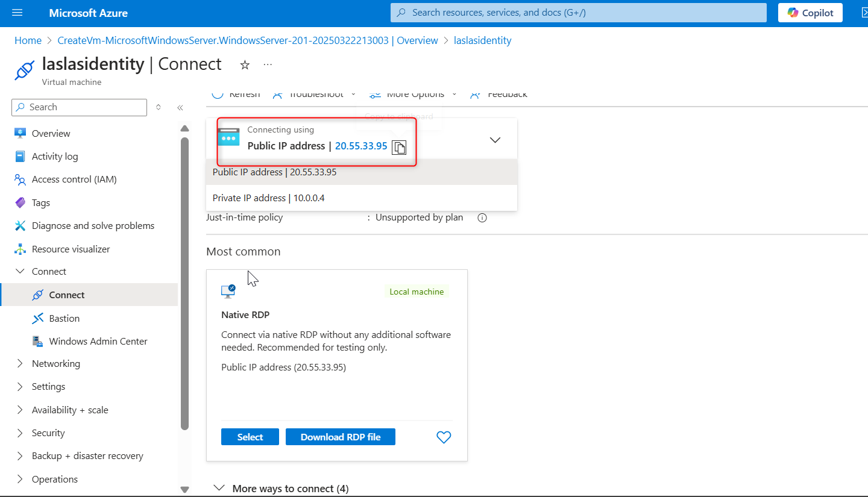This screenshot has height=497, width=868.
Task: Click the Select button for Native RDP
Action: [x=250, y=437]
